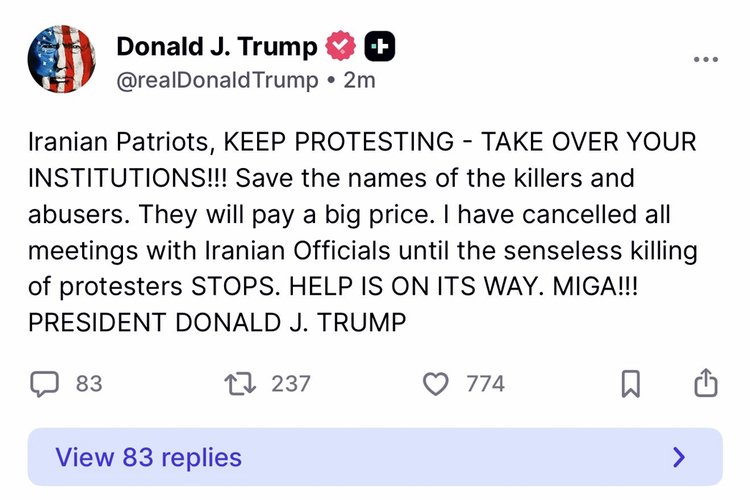The width and height of the screenshot is (750, 500).
Task: Click the 83 reply count number
Action: (89, 383)
